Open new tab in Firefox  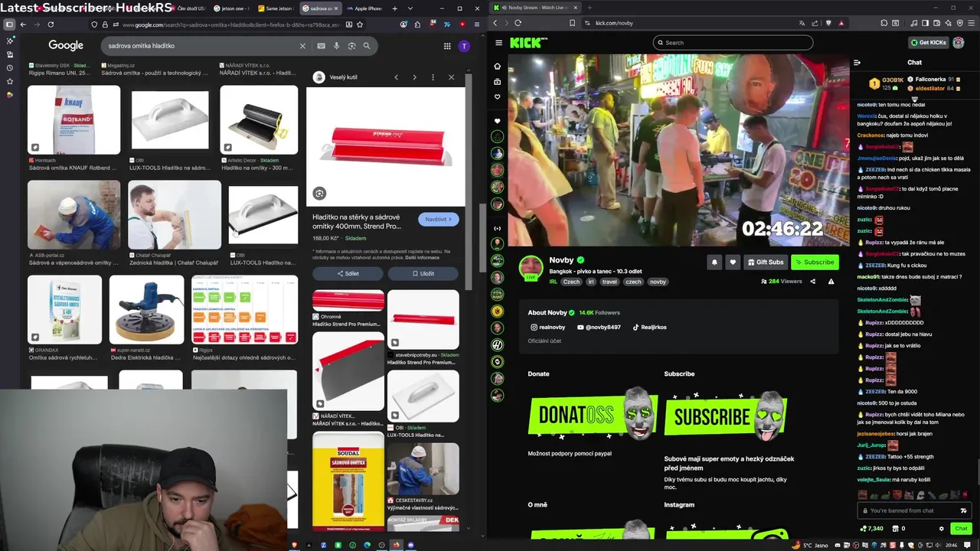(x=395, y=8)
